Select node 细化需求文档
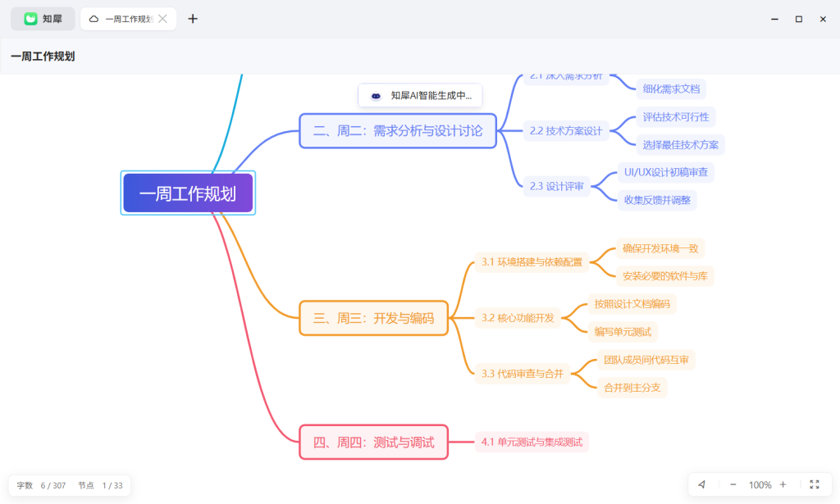This screenshot has width=840, height=504. pos(671,89)
